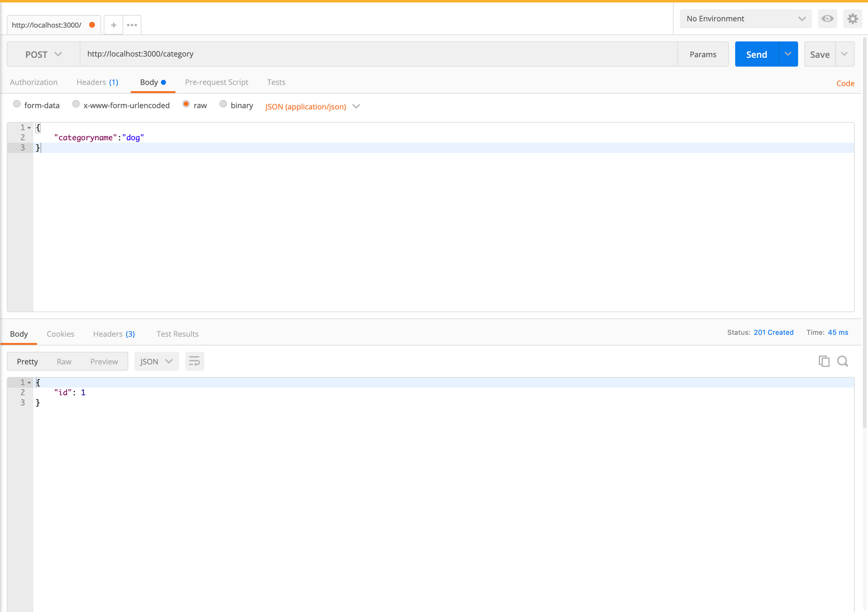This screenshot has height=612, width=868.
Task: Click the blue Send button
Action: click(756, 54)
